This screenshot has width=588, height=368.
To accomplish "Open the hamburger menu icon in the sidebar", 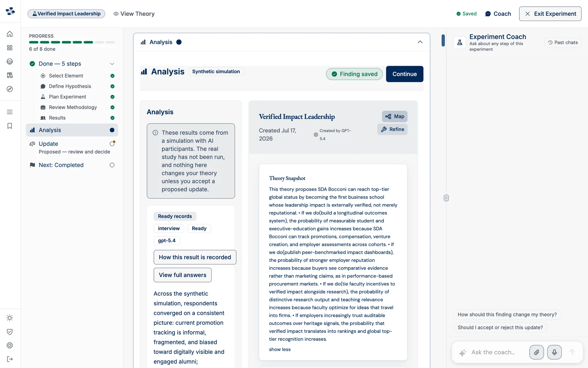I will coord(10,112).
